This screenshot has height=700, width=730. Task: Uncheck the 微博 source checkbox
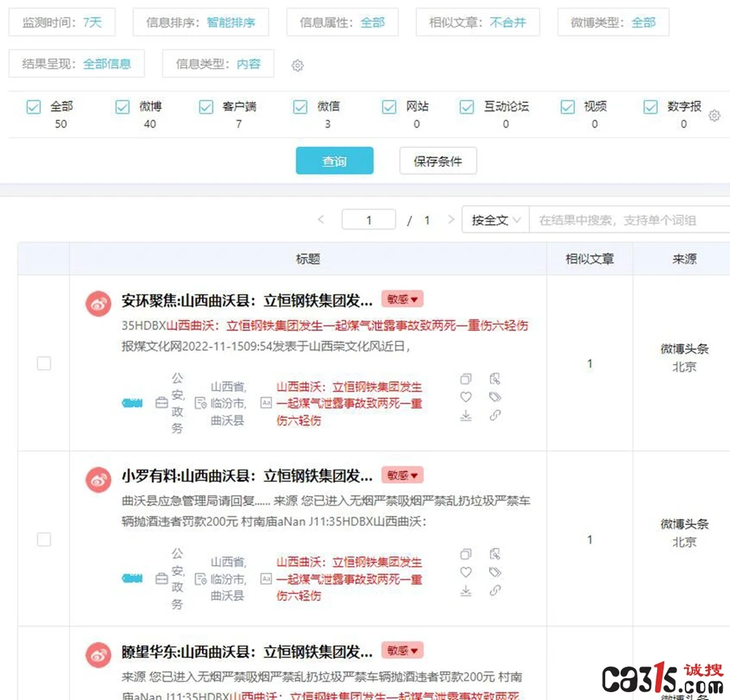(122, 106)
